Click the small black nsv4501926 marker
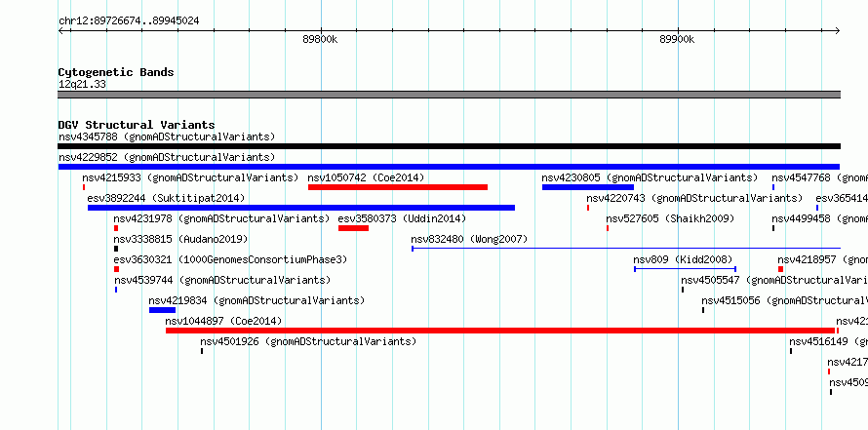Screen dimensions: 868x430 pyautogui.click(x=202, y=351)
